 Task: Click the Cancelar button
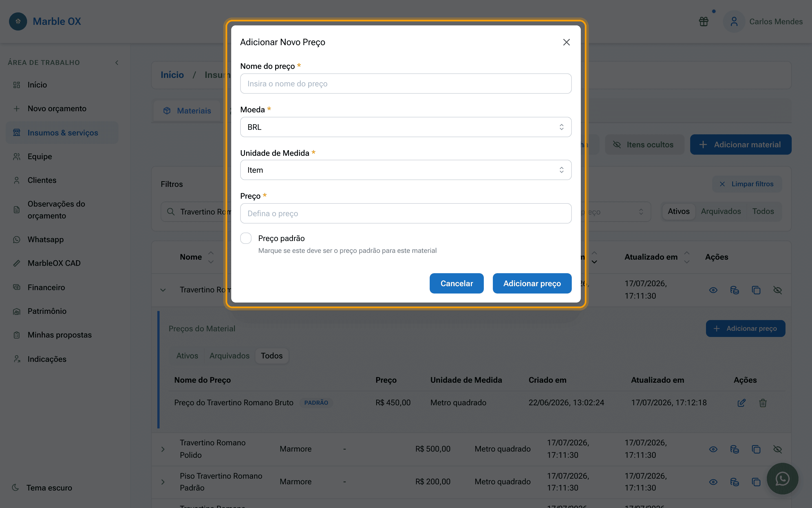click(456, 283)
